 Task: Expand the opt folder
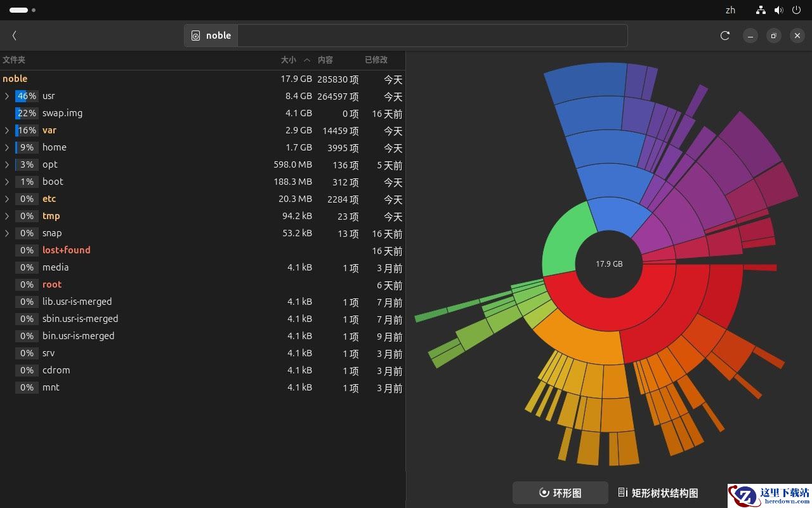tap(7, 164)
